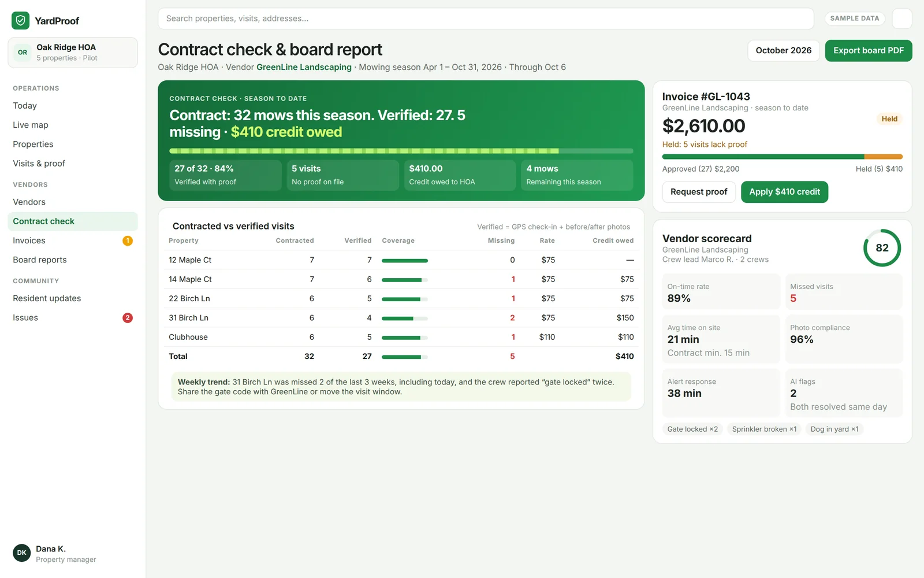Click the vendor score ring showing 82
Screen dimensions: 924x578
(882, 248)
